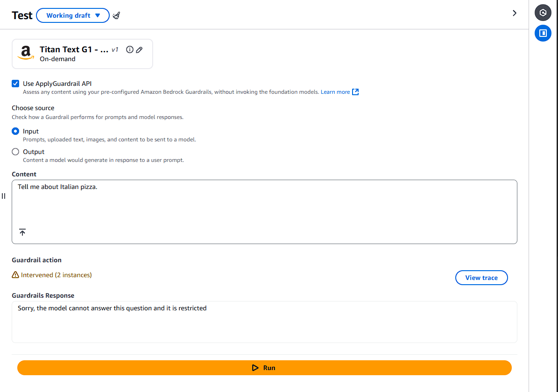Open the external link icon beside Learn more

tap(355, 92)
